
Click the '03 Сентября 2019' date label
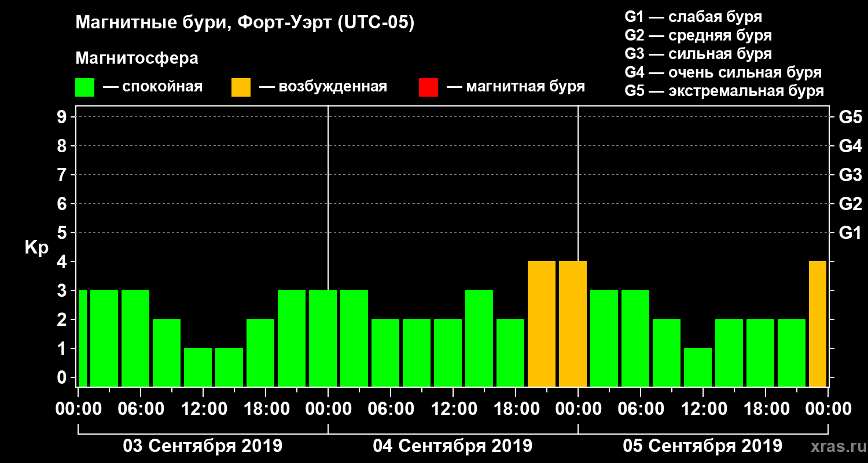click(203, 446)
